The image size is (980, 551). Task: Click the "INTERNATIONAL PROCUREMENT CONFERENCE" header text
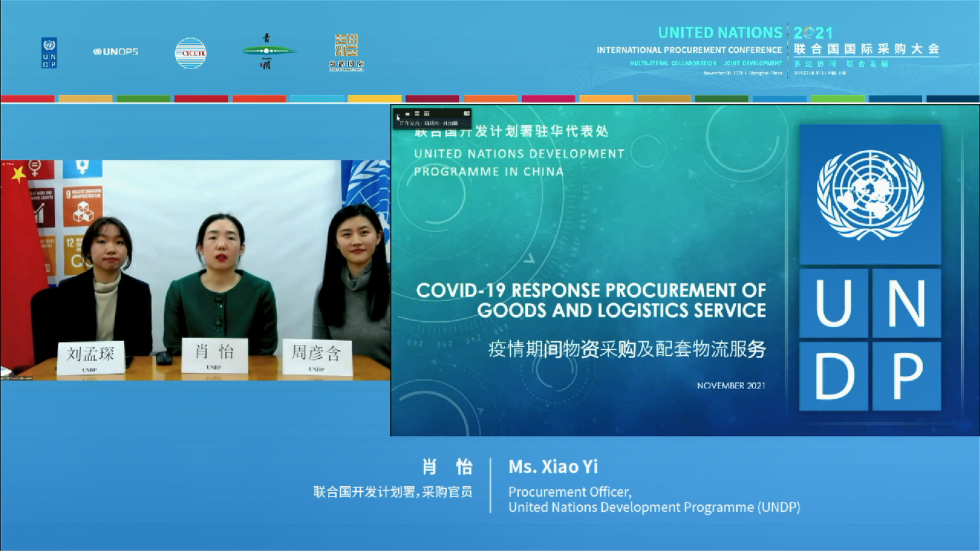(x=689, y=50)
